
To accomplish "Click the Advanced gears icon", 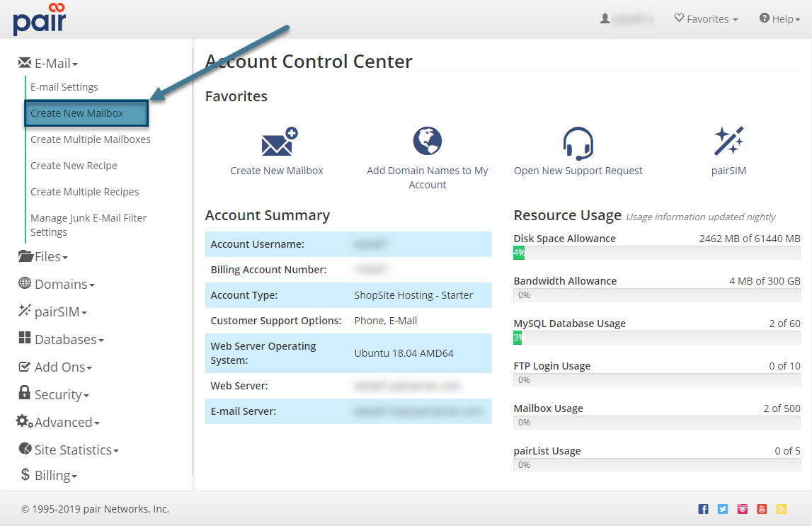I will coord(24,421).
